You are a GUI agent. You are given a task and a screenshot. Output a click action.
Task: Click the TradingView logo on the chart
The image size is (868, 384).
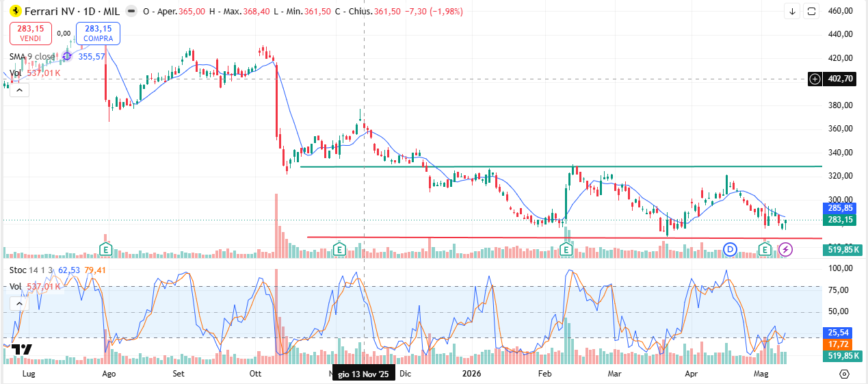[22, 350]
